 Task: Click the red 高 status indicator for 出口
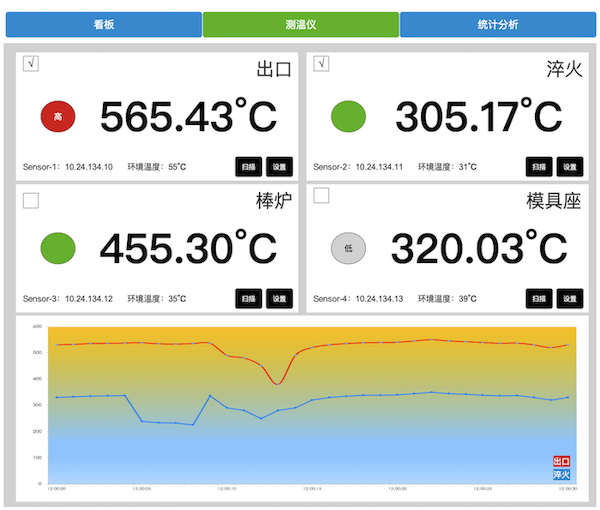click(x=58, y=117)
